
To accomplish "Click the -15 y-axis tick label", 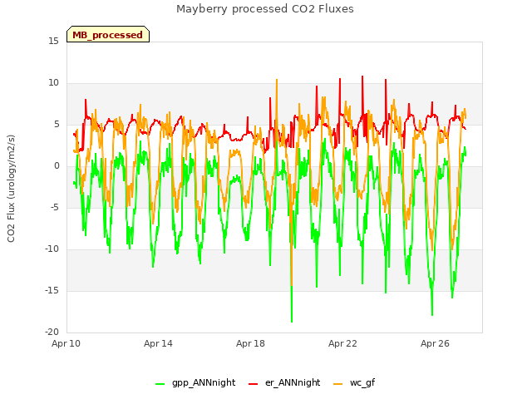I will 52,291.
